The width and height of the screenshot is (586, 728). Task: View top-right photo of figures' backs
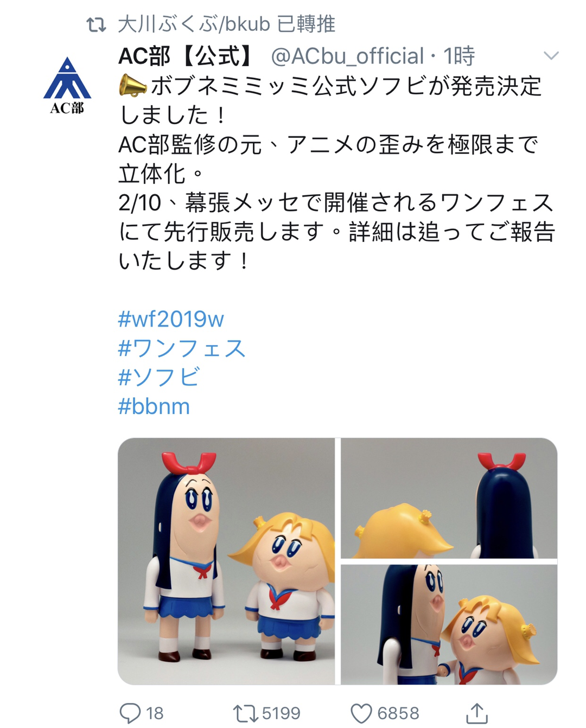tap(449, 498)
